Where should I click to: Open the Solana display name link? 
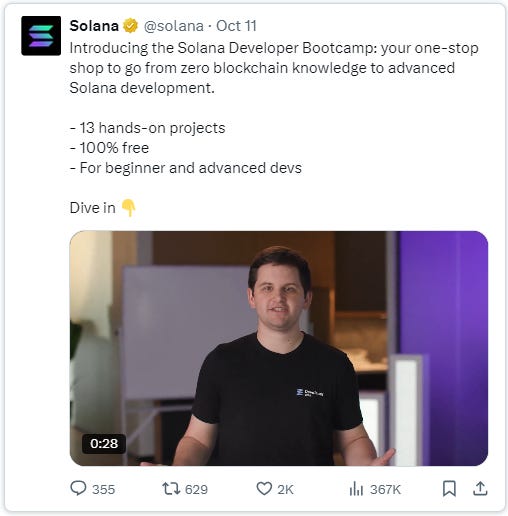[x=94, y=26]
